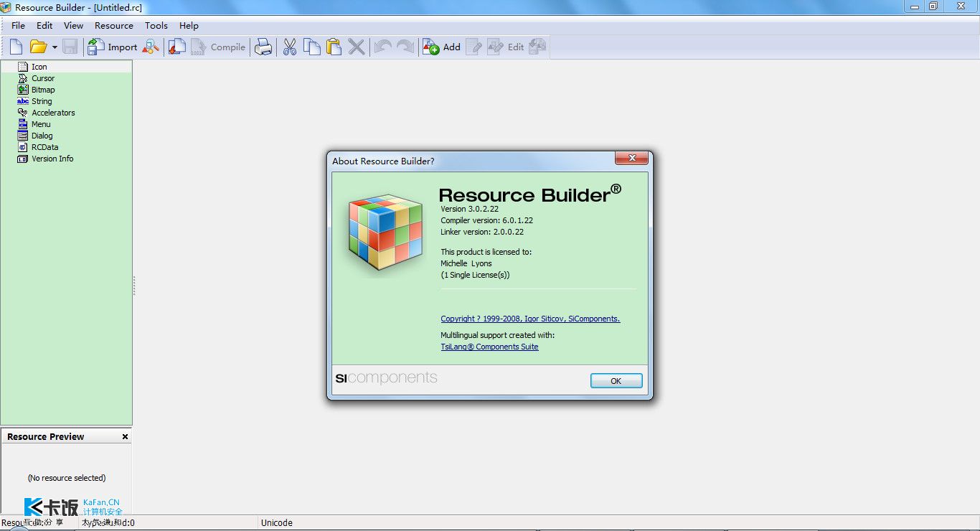The image size is (980, 531).
Task: Cut using the scissors icon
Action: 290,47
